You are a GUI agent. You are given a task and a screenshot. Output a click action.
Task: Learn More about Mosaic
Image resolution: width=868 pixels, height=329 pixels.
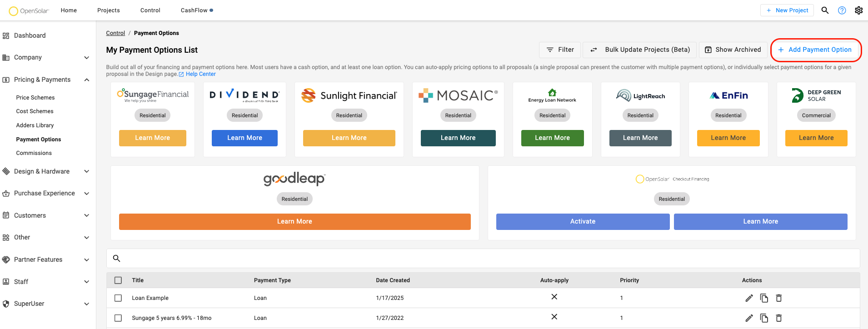[x=458, y=138]
